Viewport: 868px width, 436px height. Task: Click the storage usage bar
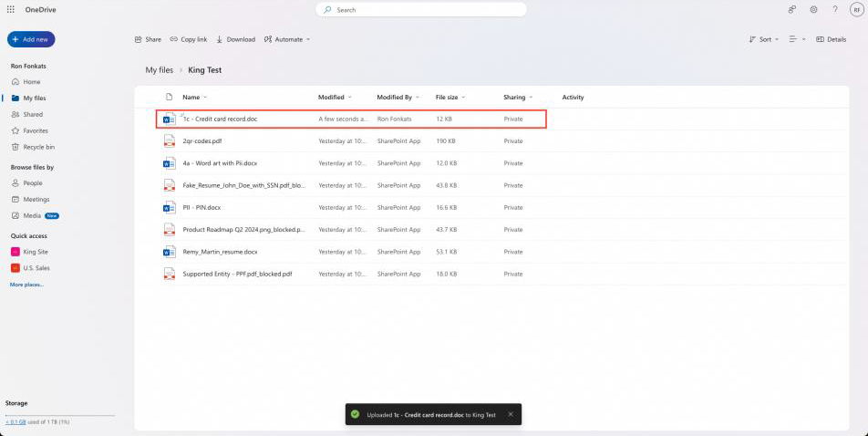coord(60,415)
